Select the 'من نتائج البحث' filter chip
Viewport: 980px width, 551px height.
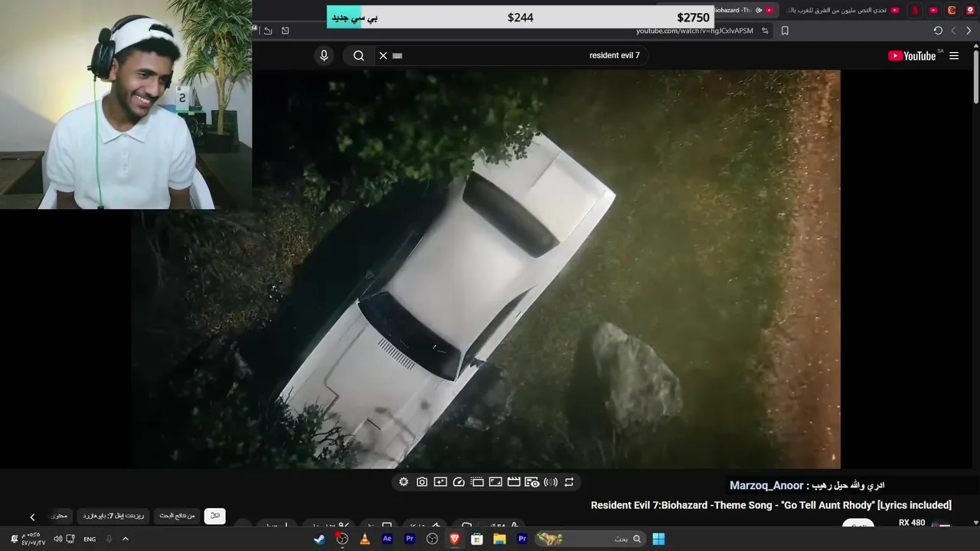[x=177, y=516]
